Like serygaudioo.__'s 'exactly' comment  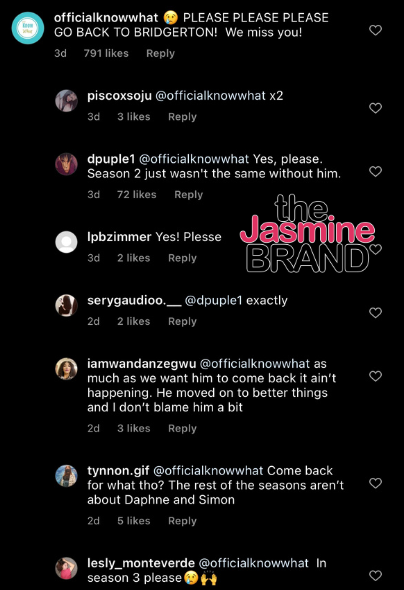(x=375, y=313)
